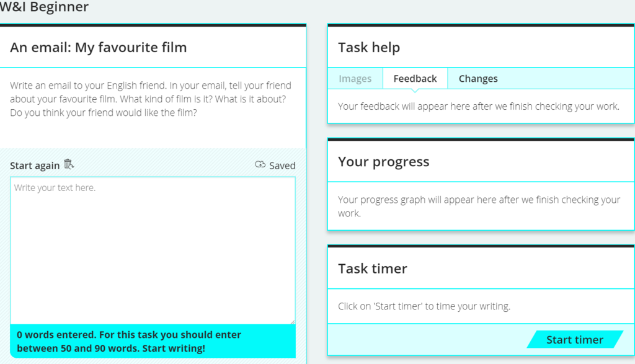Click the Start again trash icon
Viewport: 635px width, 364px height.
point(69,164)
